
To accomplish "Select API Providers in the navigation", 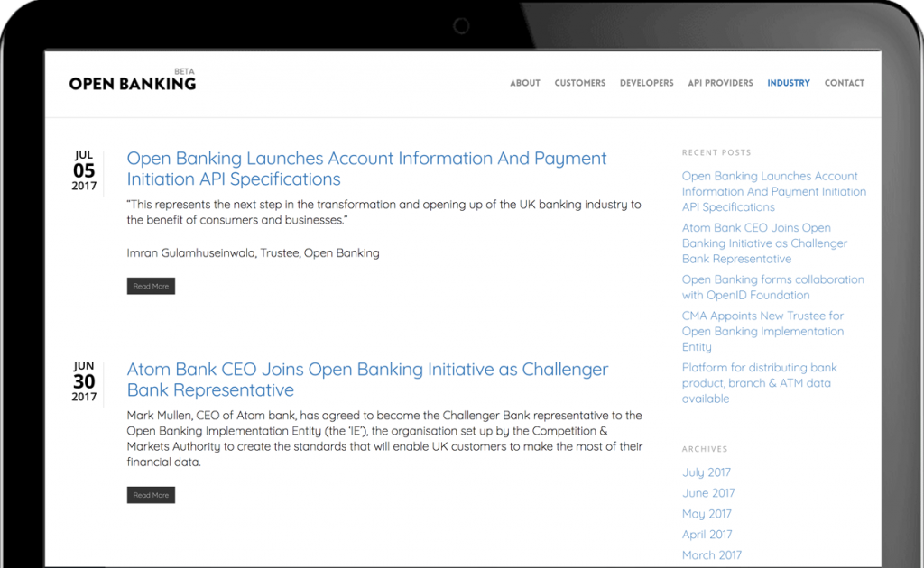I will point(720,83).
